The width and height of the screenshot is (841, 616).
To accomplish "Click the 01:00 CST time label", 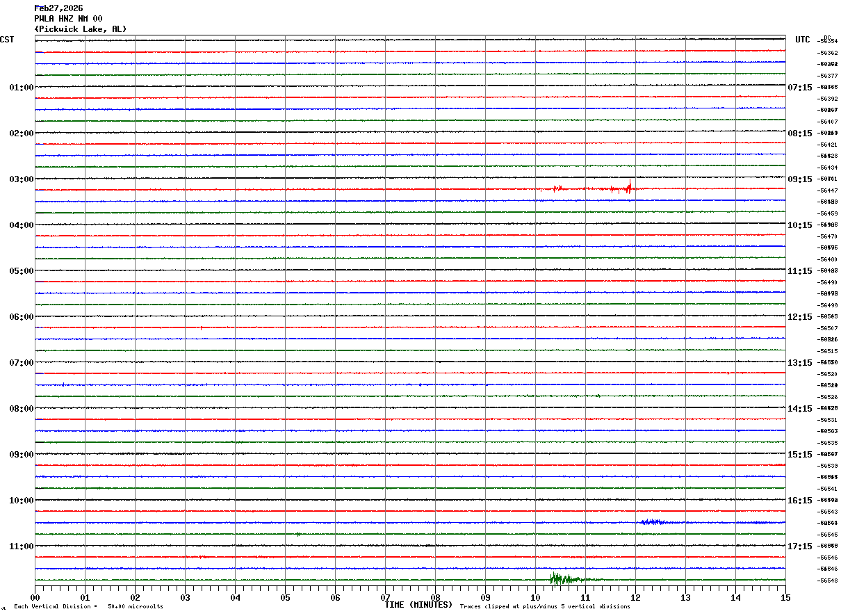I will coord(21,87).
